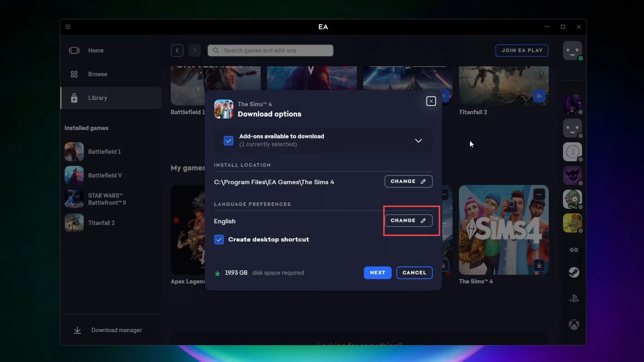644x362 pixels.
Task: Focus the Search games and add-ons field
Action: 270,51
